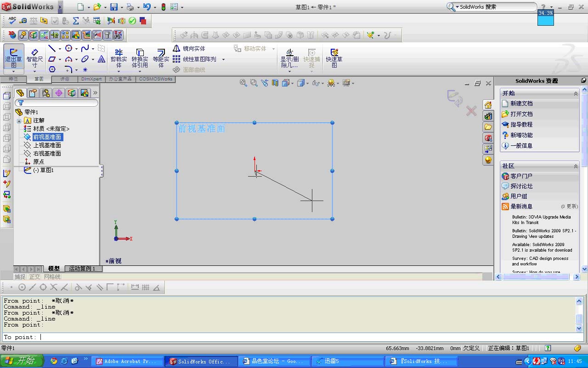This screenshot has height=368, width=588.
Task: Select the Point sketch tool
Action: [x=85, y=69]
